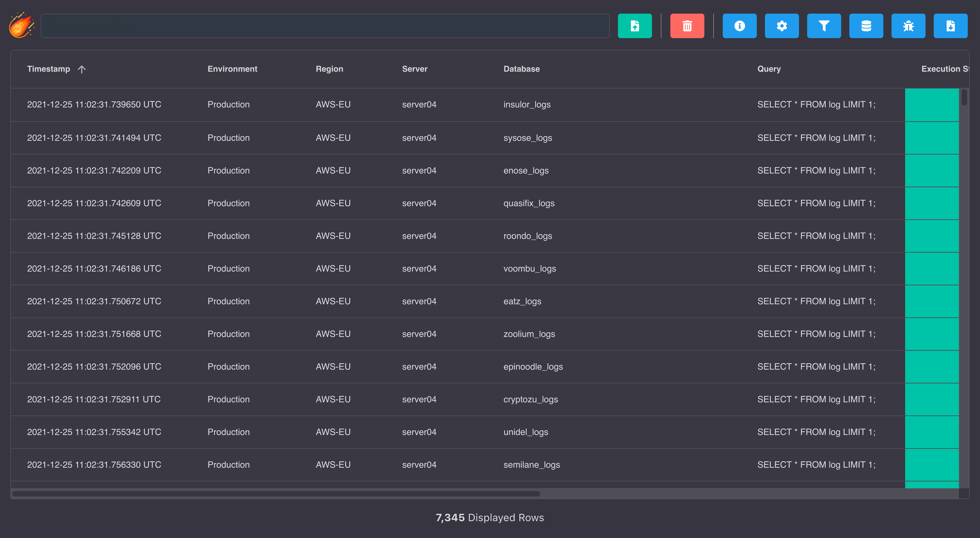980x538 pixels.
Task: Click server04 in the enose_logs row
Action: click(x=419, y=171)
